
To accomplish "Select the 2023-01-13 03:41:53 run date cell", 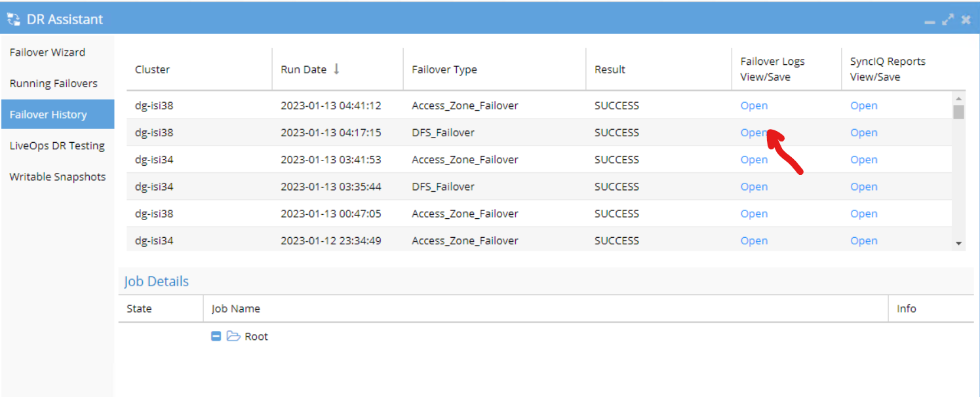I will 331,160.
